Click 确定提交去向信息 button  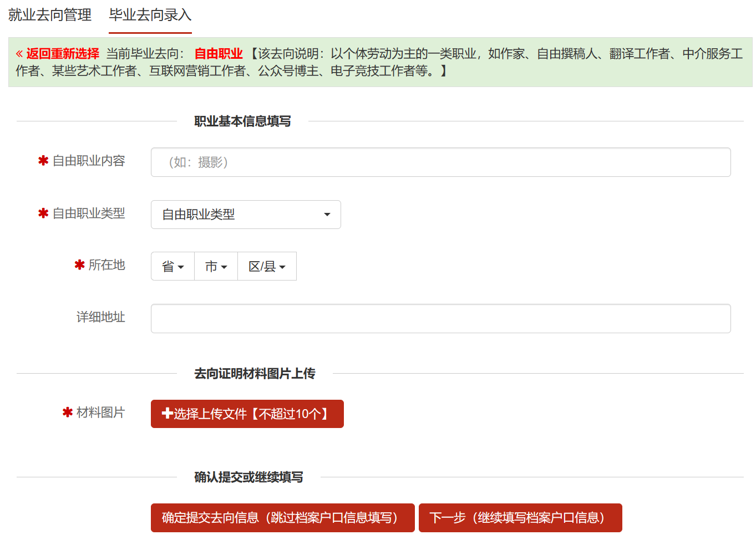283,518
